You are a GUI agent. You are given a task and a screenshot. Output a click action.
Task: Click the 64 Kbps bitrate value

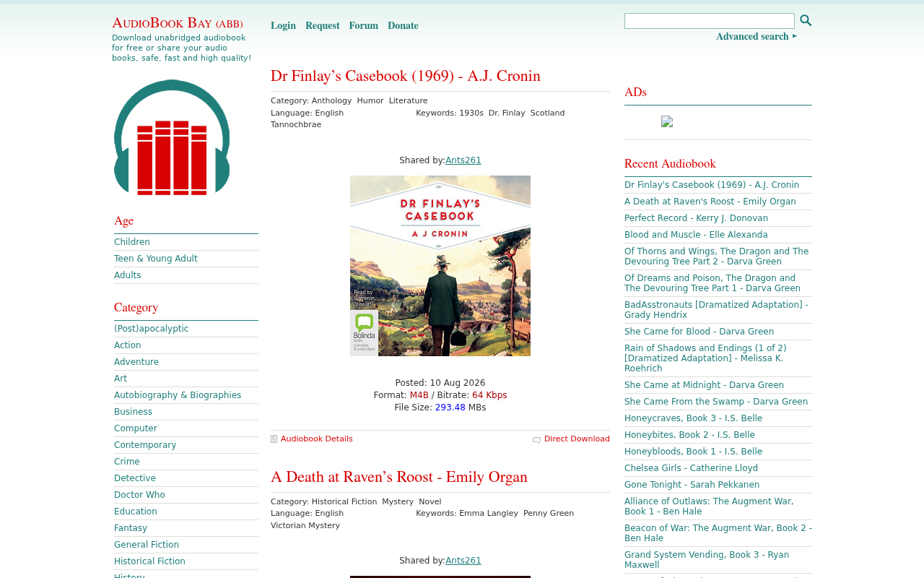489,395
